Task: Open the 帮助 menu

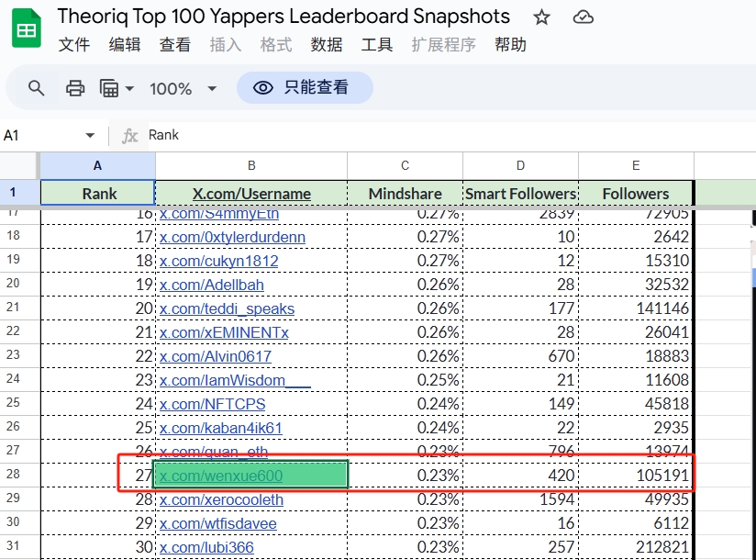Action: [510, 44]
